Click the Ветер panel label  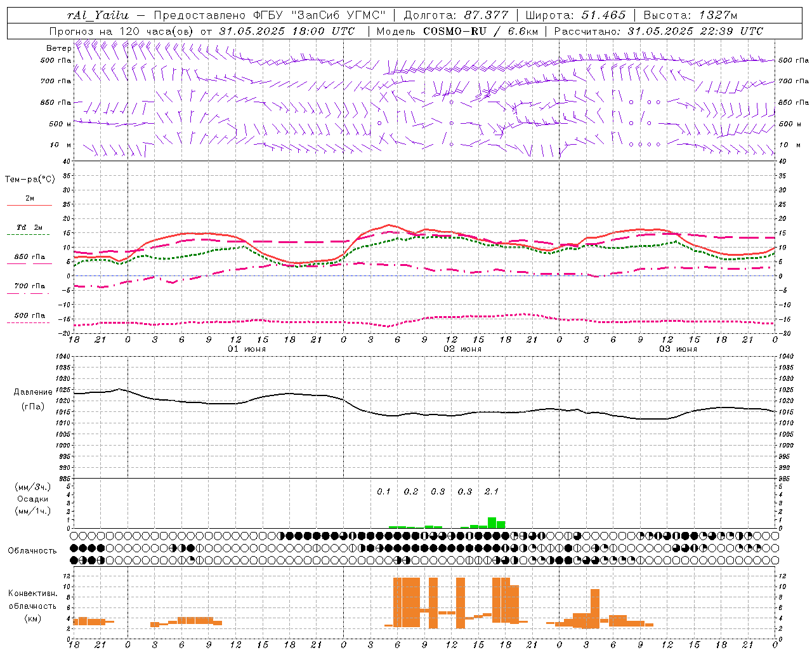(x=58, y=48)
